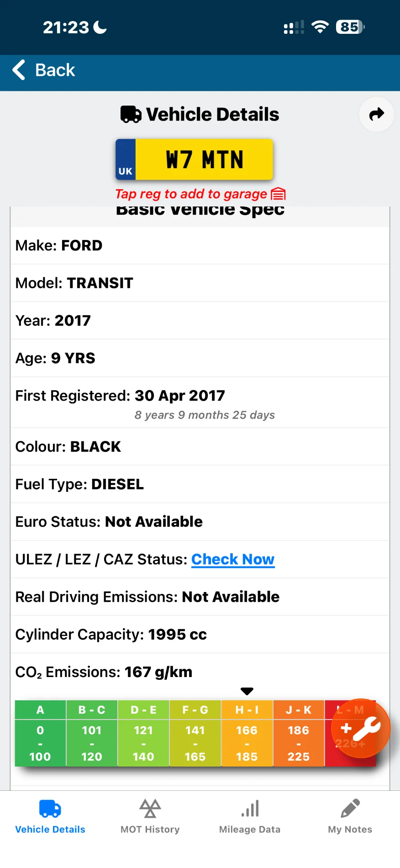Tap the W7 MTN registration plate
The height and width of the screenshot is (868, 400).
click(x=194, y=159)
